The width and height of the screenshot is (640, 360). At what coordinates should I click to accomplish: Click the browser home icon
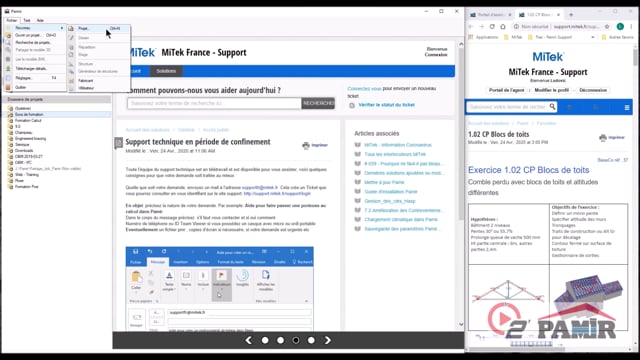[x=503, y=27]
